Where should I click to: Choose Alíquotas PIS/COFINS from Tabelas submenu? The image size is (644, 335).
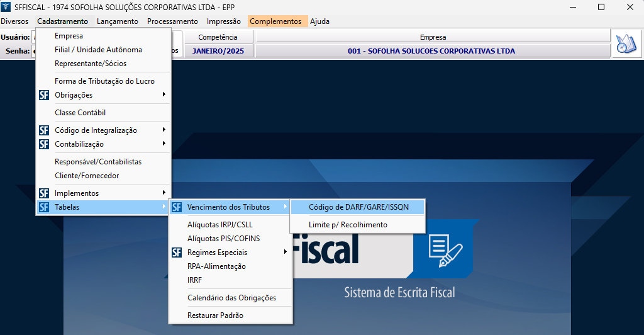223,239
